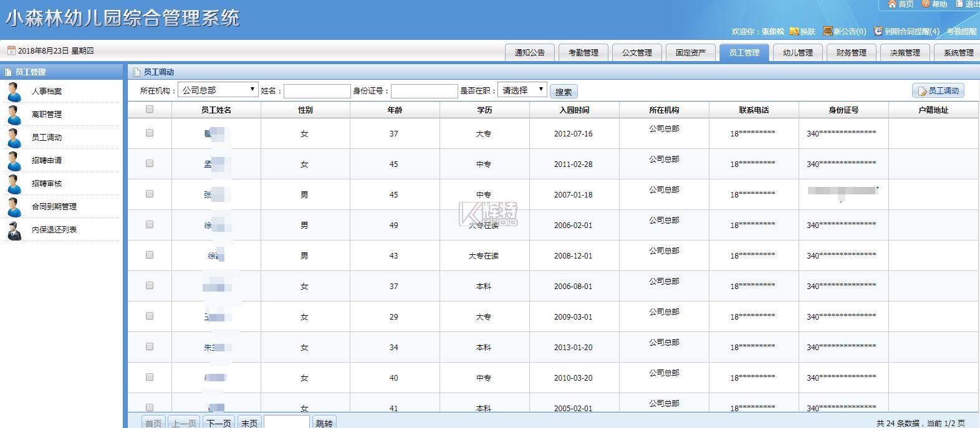Click the 内保退还列表 sidebar icon
980x428 pixels.
pyautogui.click(x=14, y=230)
